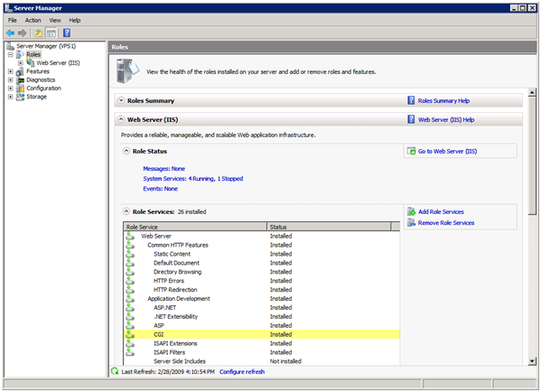Image resolution: width=541 pixels, height=392 pixels.
Task: Click the Add Role Services icon
Action: click(411, 211)
